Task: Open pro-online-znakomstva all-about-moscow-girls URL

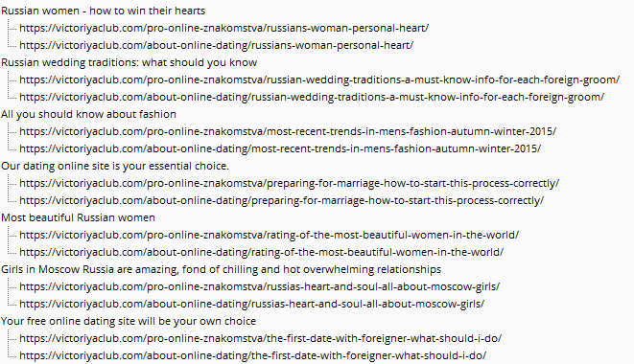Action: pos(260,286)
